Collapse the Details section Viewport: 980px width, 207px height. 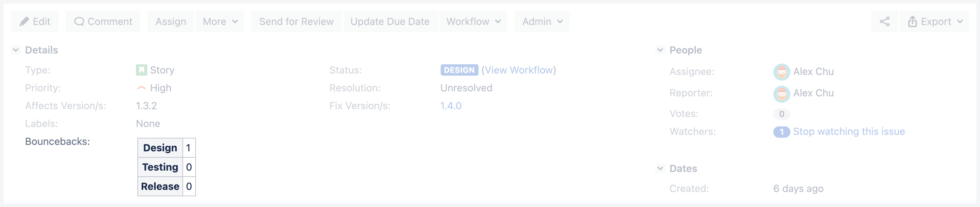(x=16, y=50)
